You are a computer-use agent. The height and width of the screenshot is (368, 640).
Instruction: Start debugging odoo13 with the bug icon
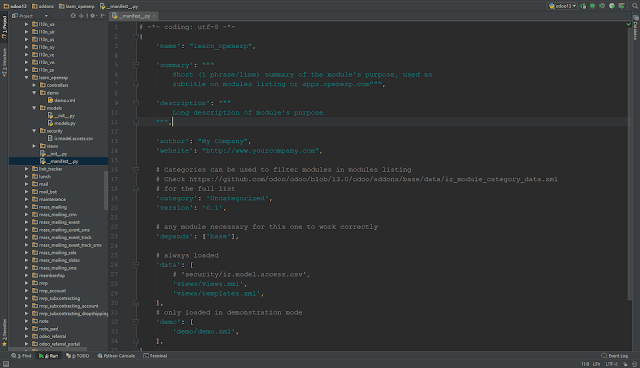[x=593, y=6]
